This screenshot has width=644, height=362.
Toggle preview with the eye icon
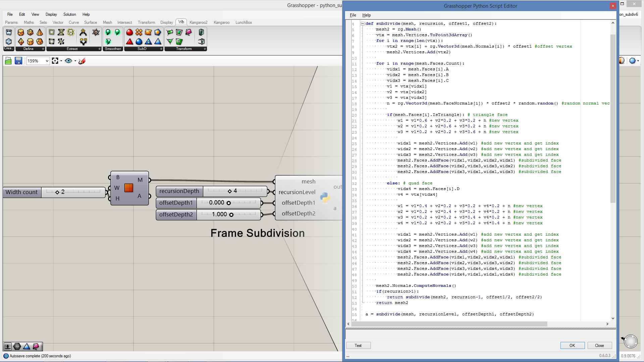[x=68, y=61]
